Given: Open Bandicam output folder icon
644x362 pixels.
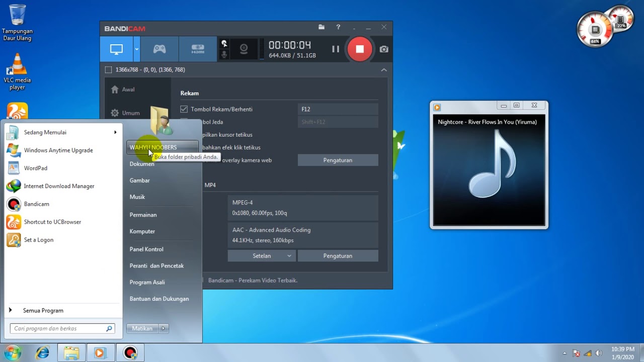Looking at the screenshot, I should pyautogui.click(x=321, y=27).
